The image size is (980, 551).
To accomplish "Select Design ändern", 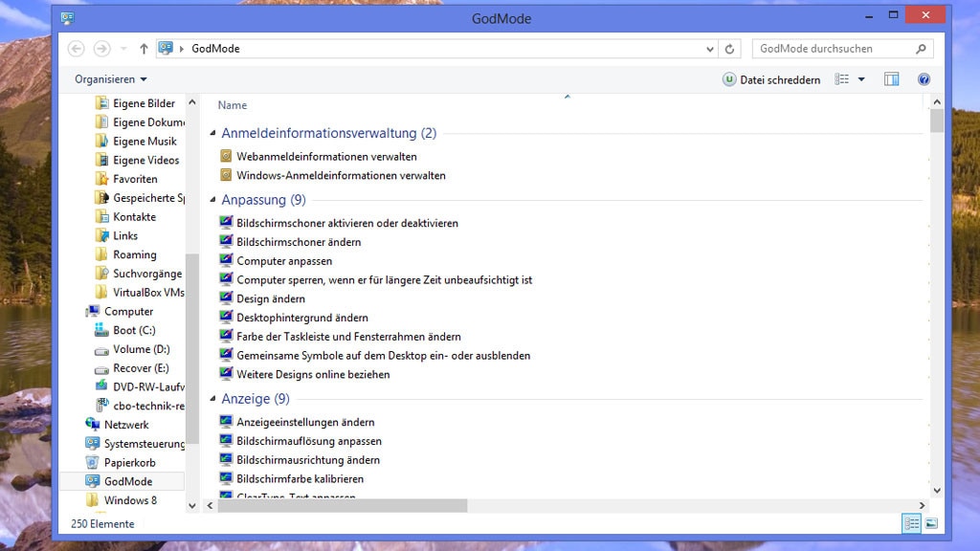I will (262, 298).
